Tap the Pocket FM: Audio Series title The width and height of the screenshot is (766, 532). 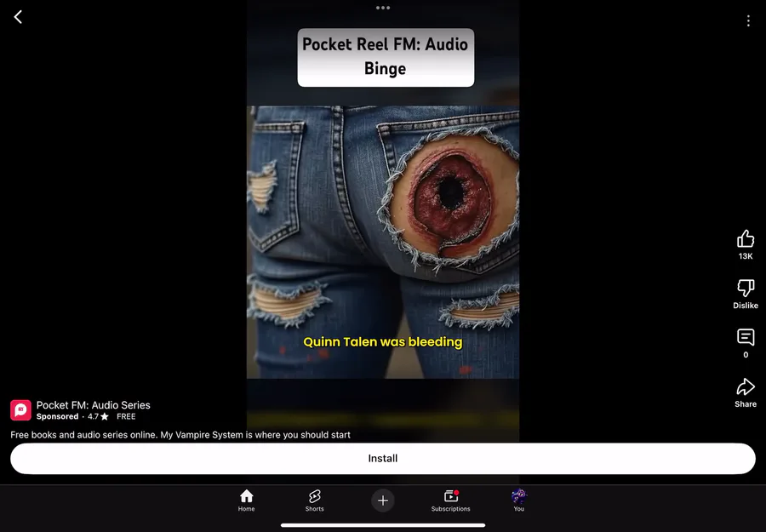(94, 405)
